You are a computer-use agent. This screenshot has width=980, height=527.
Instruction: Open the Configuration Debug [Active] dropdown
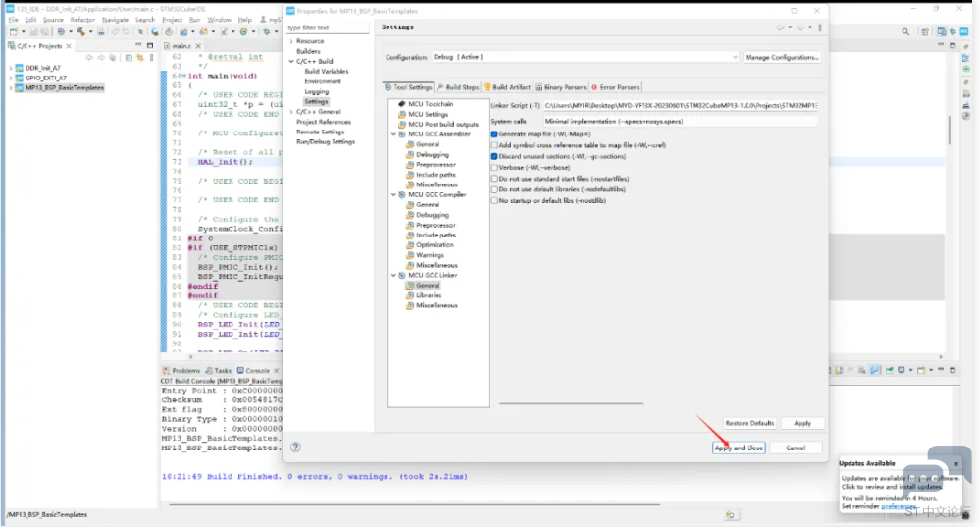point(586,57)
